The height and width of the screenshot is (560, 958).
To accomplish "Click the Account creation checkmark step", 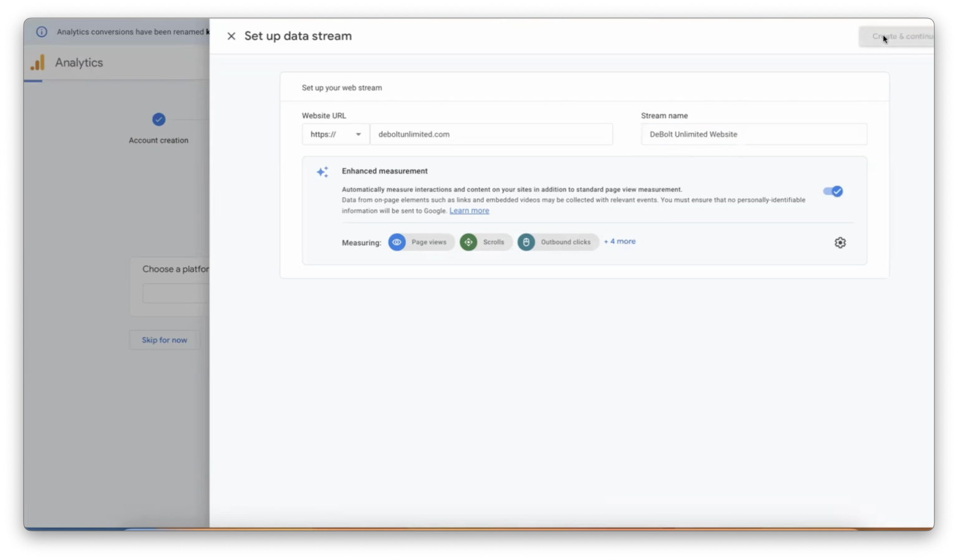I will [158, 119].
